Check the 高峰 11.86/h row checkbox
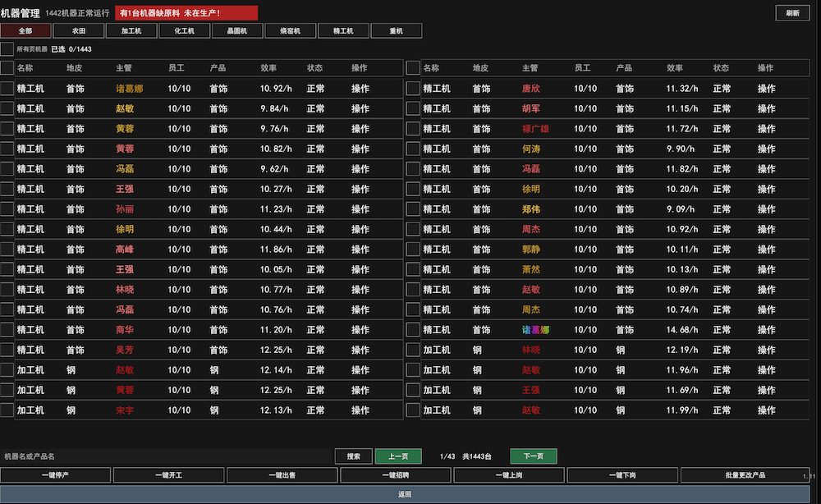 (7, 249)
